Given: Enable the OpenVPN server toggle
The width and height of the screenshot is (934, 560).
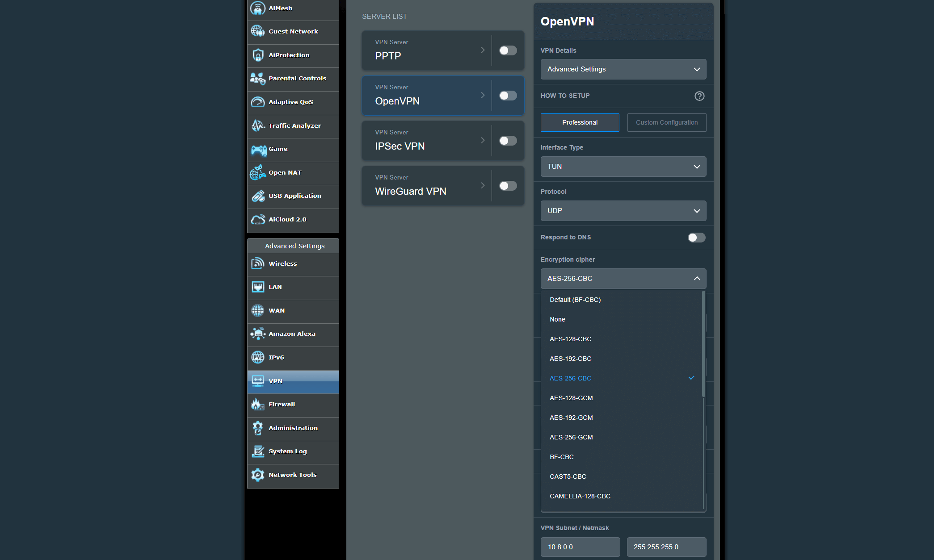Looking at the screenshot, I should (508, 96).
